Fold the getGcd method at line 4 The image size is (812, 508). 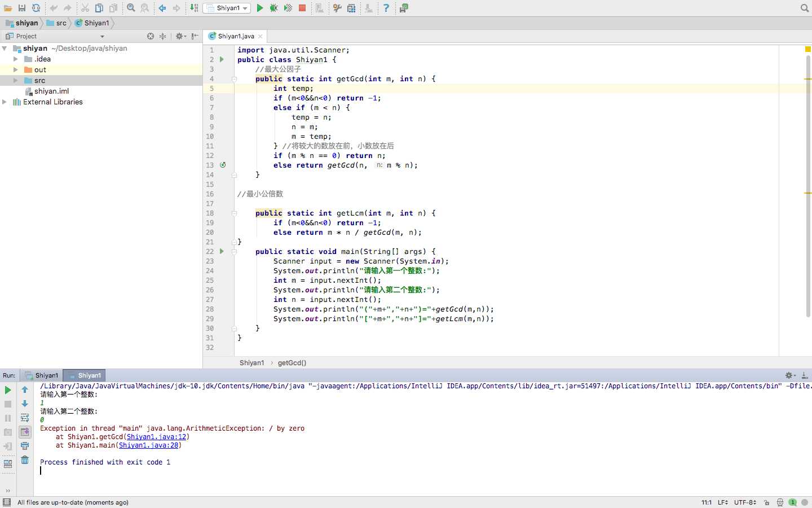234,79
